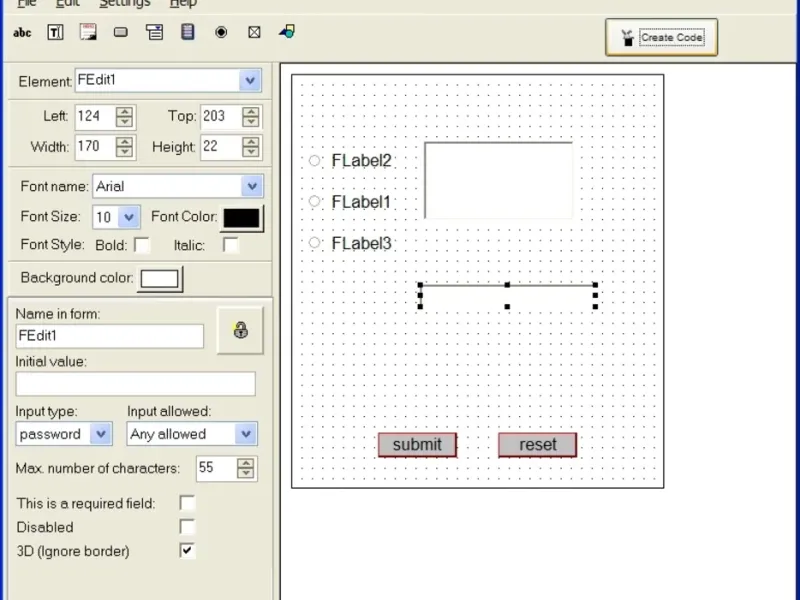This screenshot has height=600, width=800.
Task: Toggle the Italic font style checkbox
Action: pos(231,245)
